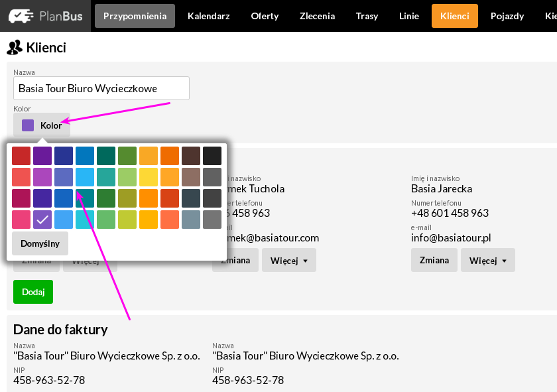The height and width of the screenshot is (392, 557).
Task: Pick the forest green swatch in the third row
Action: click(106, 198)
